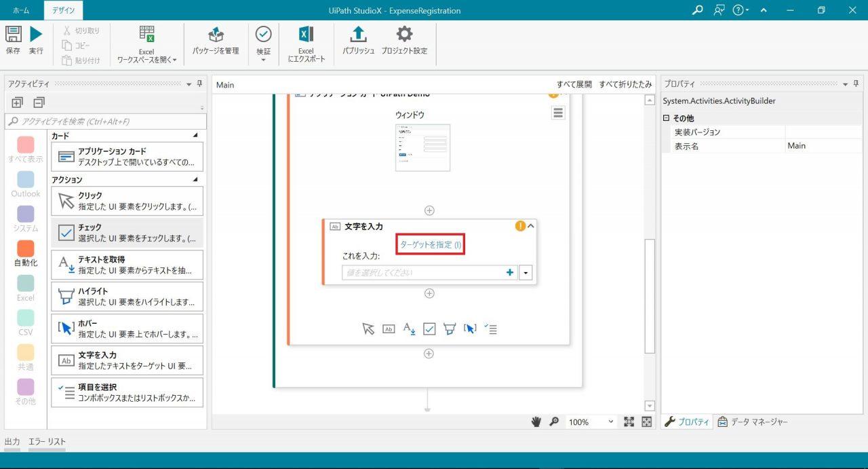Save the project with the 保存 icon
The width and height of the screenshot is (868, 469).
pos(13,39)
